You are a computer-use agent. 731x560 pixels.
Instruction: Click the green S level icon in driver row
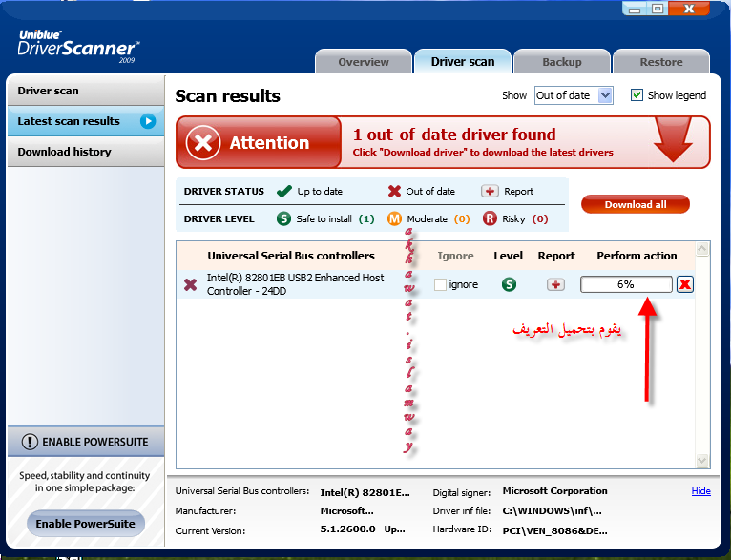coord(509,284)
